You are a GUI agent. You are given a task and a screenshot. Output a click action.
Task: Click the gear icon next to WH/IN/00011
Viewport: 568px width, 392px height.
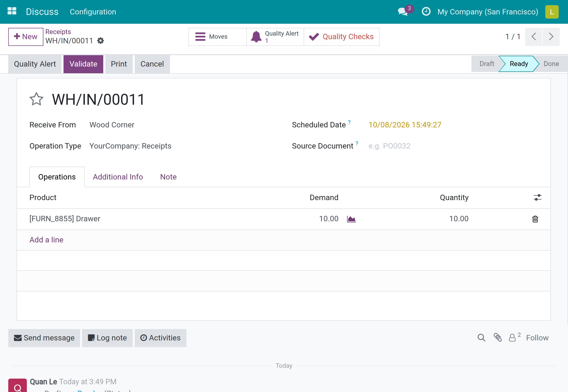[100, 41]
